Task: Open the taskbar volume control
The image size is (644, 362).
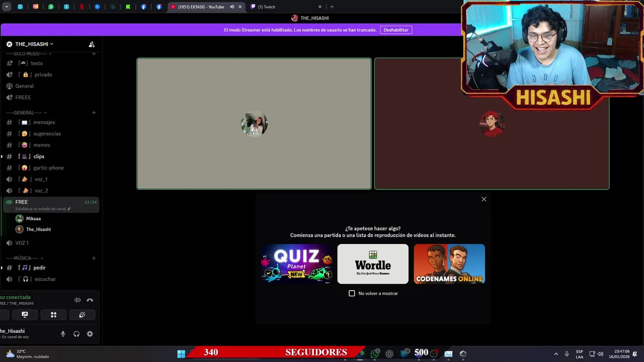Action: point(600,354)
